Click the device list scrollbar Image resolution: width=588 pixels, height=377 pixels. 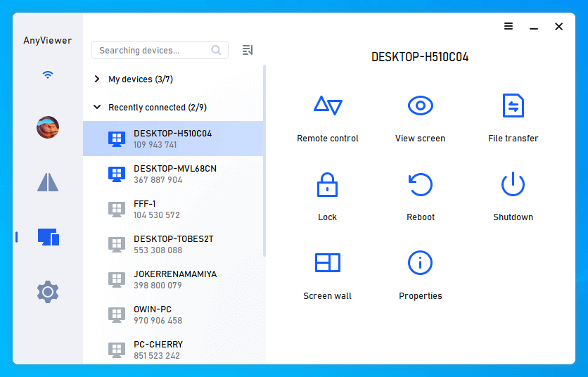click(264, 160)
